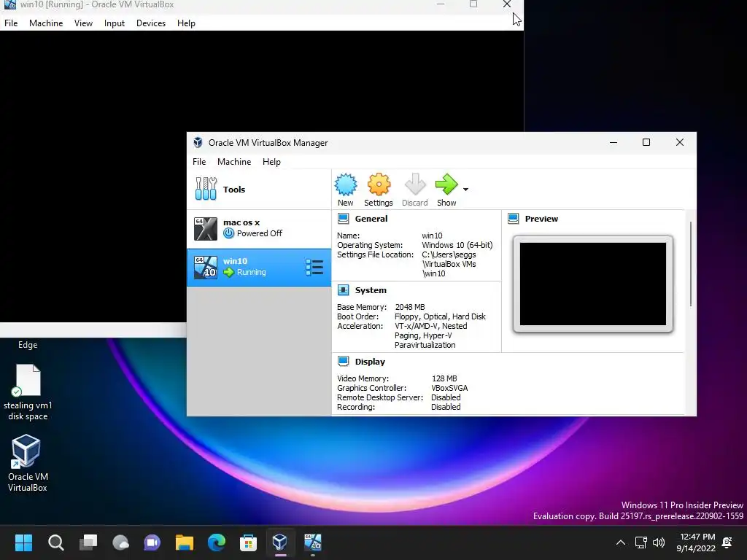Screen dimensions: 747x560
Task: Click the New machine icon in the toolbar
Action: click(345, 184)
